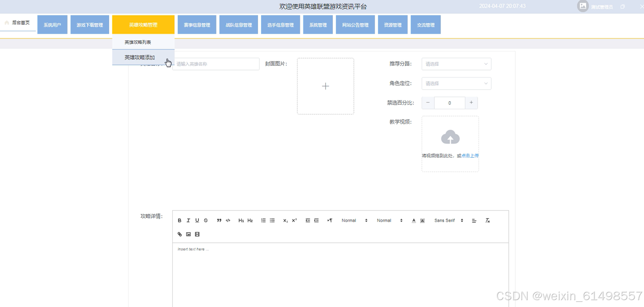Start a bulleted list

click(x=272, y=220)
